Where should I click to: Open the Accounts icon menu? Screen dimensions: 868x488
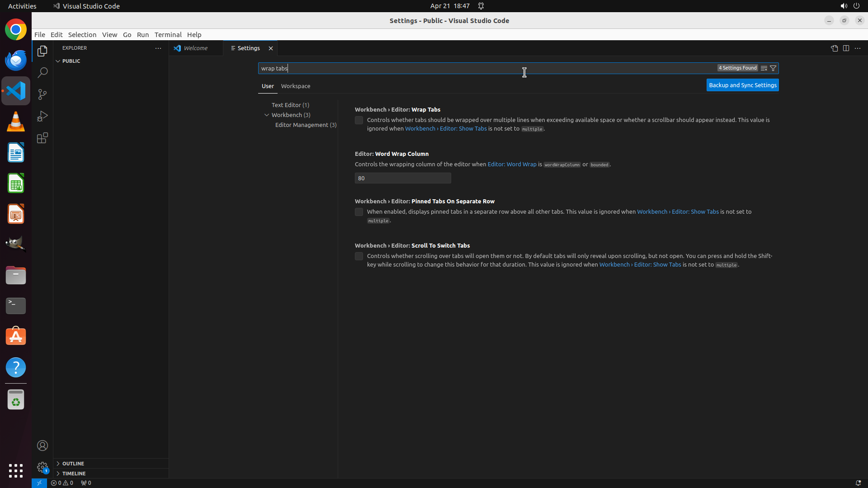[x=42, y=446]
